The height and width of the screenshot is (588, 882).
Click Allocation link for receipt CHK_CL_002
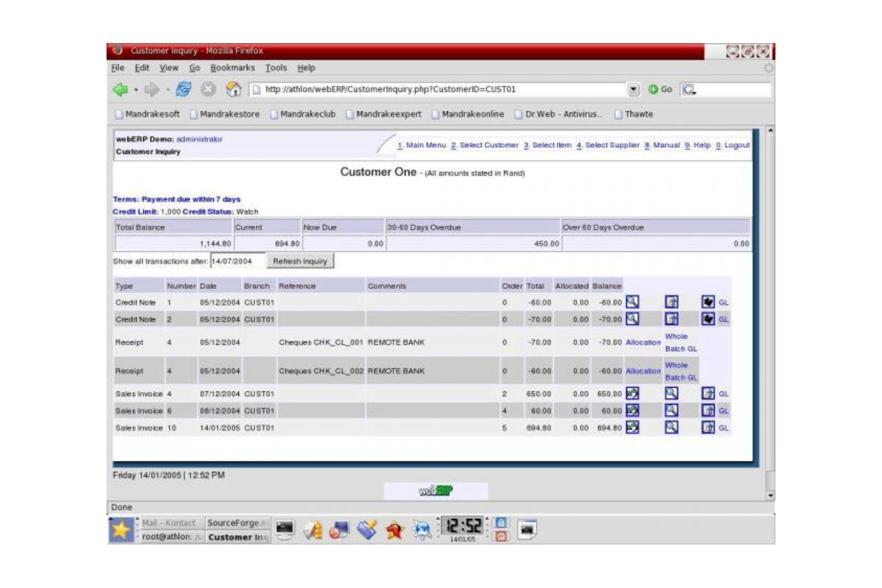click(643, 371)
